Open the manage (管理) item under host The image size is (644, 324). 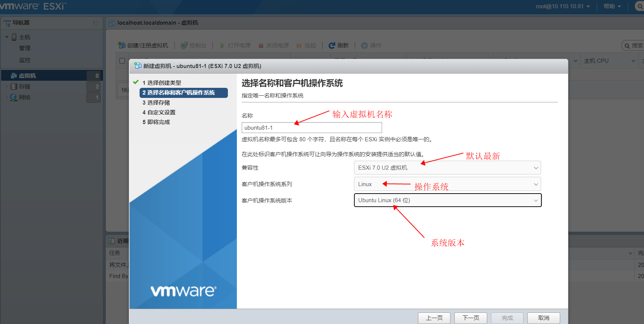point(25,48)
